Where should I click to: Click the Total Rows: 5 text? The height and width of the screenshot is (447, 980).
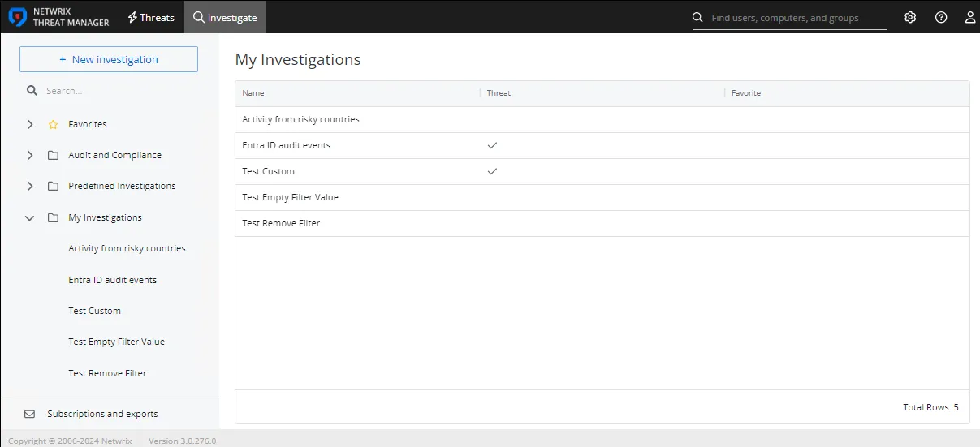[930, 407]
